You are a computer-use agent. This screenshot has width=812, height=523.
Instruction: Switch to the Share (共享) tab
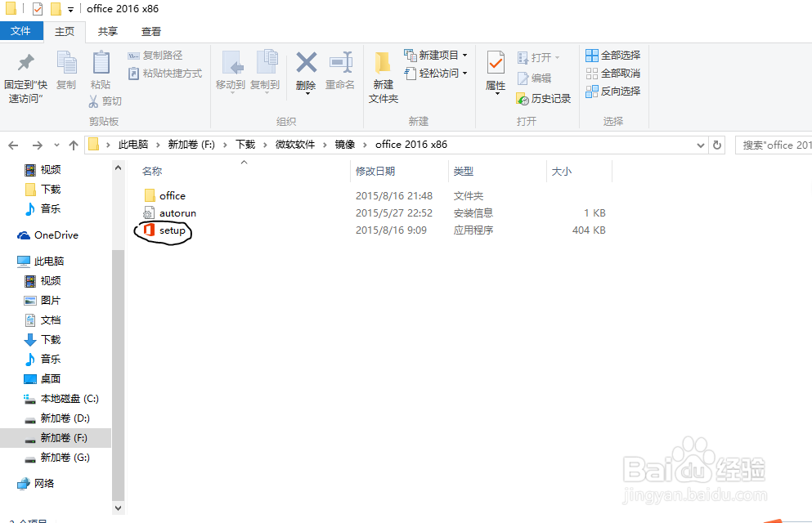pos(108,32)
